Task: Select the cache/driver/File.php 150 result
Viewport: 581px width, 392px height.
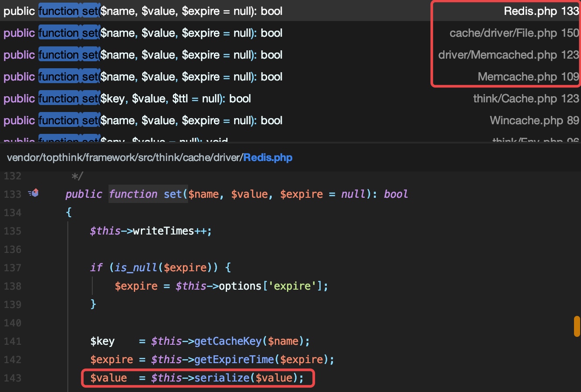Action: 290,33
